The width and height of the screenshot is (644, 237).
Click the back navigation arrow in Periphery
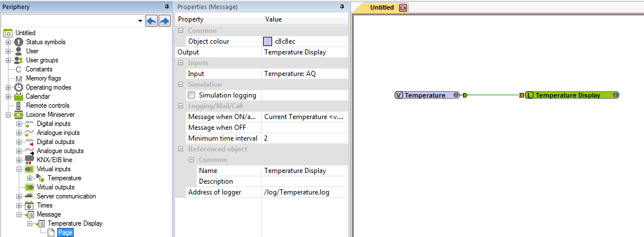(x=151, y=20)
